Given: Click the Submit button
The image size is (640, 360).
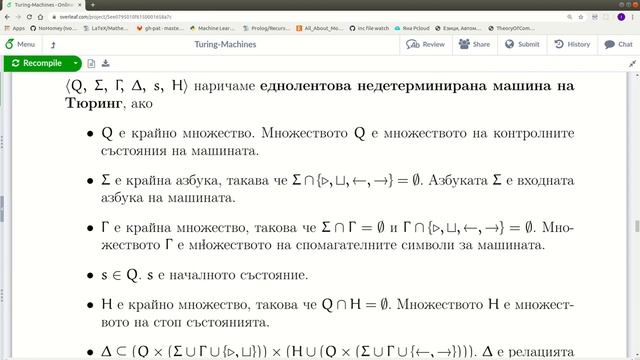Looking at the screenshot, I should [522, 44].
